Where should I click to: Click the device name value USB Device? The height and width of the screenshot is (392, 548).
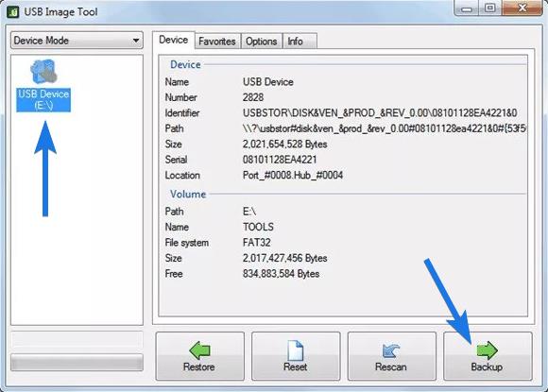[268, 82]
